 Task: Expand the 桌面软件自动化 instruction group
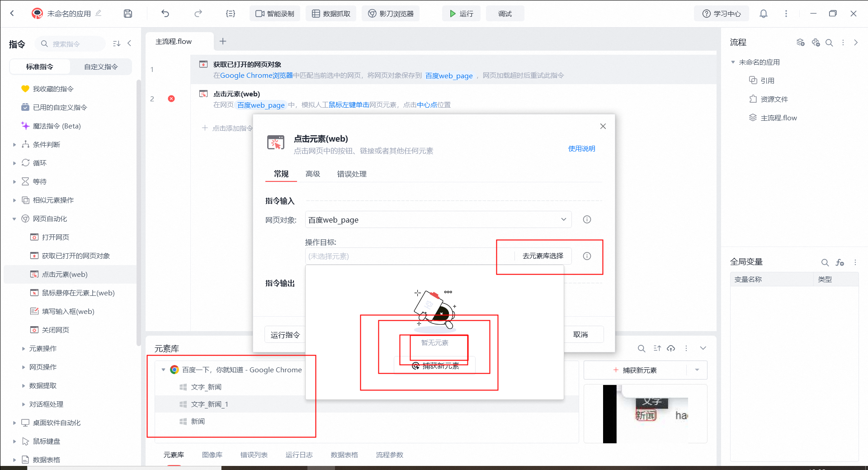pyautogui.click(x=14, y=423)
